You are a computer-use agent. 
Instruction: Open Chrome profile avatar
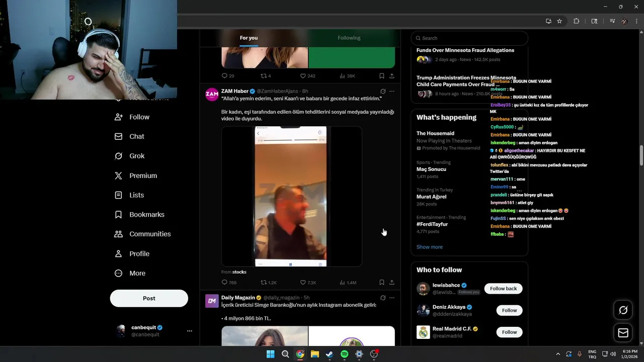click(624, 21)
